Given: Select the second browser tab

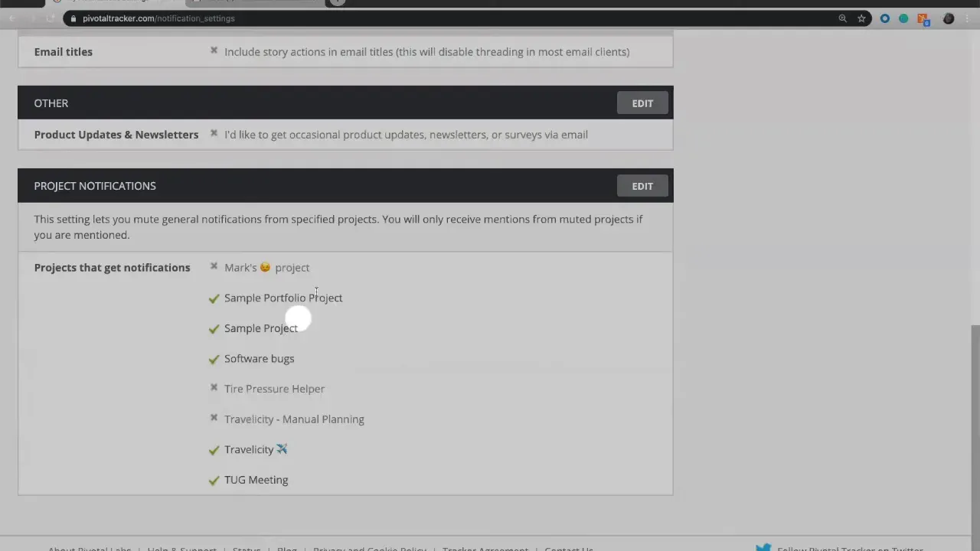Looking at the screenshot, I should (x=122, y=3).
